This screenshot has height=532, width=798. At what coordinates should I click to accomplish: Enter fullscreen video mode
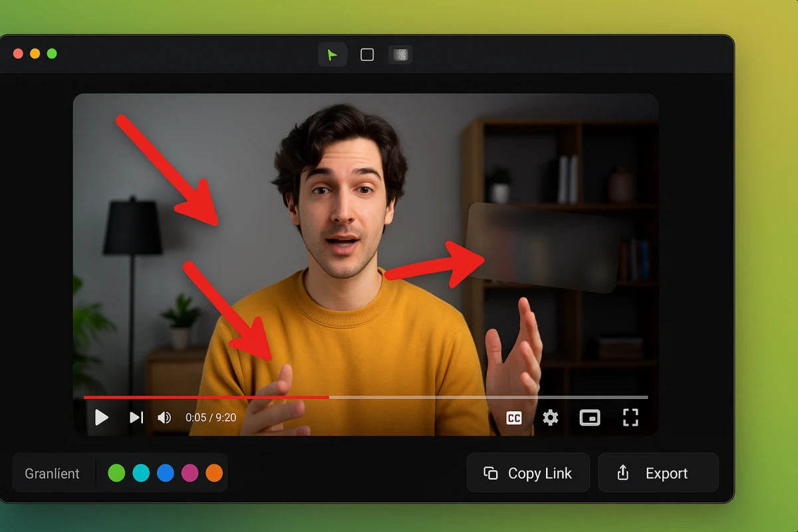click(x=630, y=418)
